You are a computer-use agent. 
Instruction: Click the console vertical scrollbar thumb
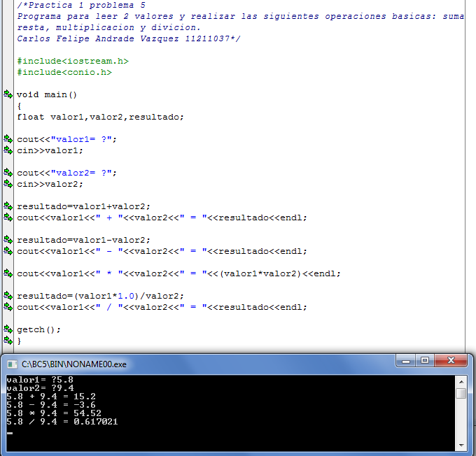(x=461, y=393)
